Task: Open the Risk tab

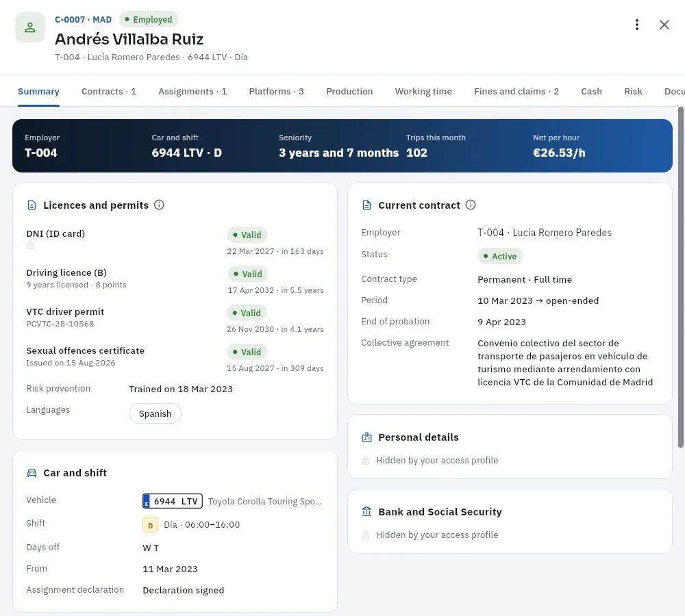Action: pyautogui.click(x=633, y=91)
